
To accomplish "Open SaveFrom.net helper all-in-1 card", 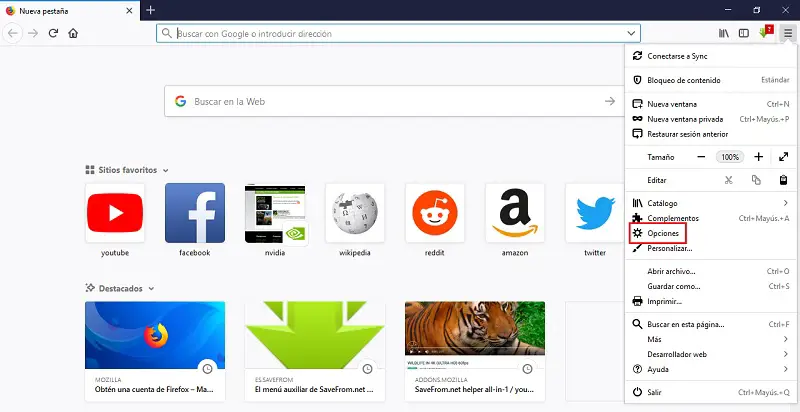I will tap(475, 351).
